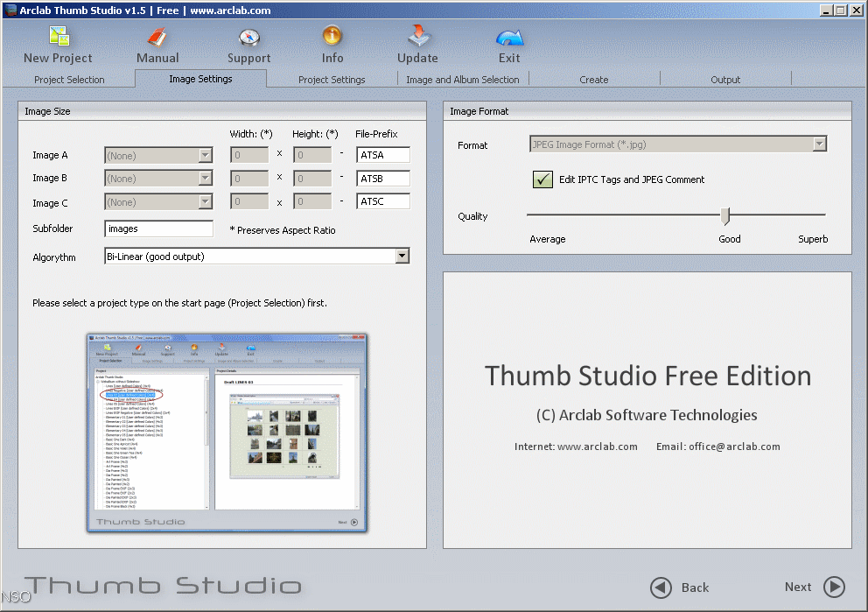Click the Image B height field
The height and width of the screenshot is (612, 868).
pyautogui.click(x=312, y=179)
